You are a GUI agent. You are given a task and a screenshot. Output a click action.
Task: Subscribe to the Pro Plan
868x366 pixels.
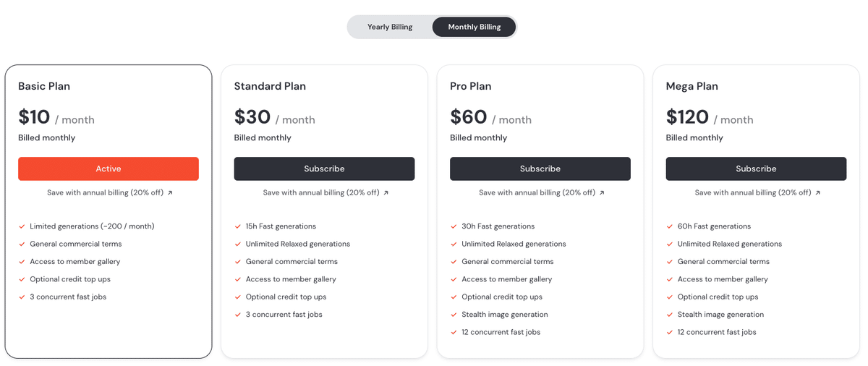pyautogui.click(x=540, y=169)
